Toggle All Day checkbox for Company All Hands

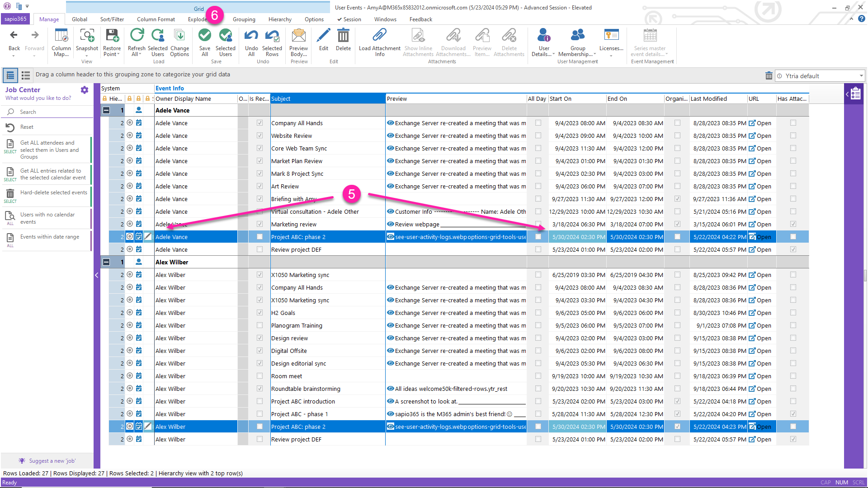(x=538, y=123)
